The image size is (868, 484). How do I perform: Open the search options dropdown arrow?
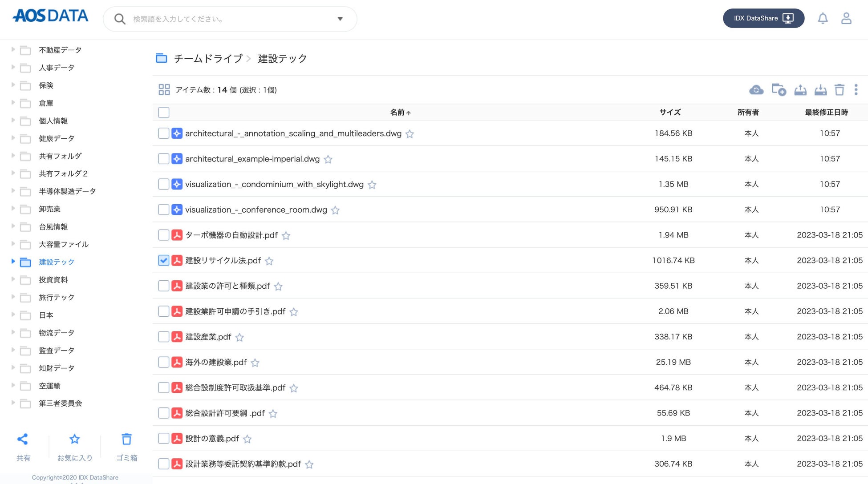[340, 19]
